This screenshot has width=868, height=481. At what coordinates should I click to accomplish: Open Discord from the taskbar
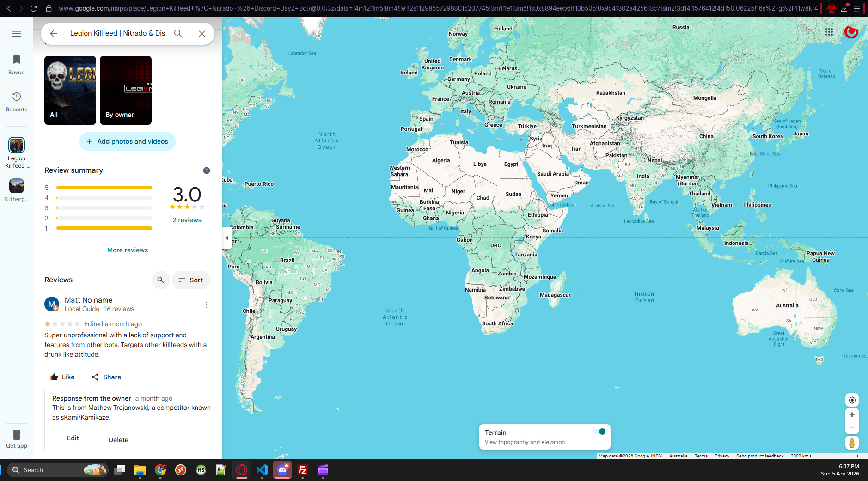coord(282,470)
